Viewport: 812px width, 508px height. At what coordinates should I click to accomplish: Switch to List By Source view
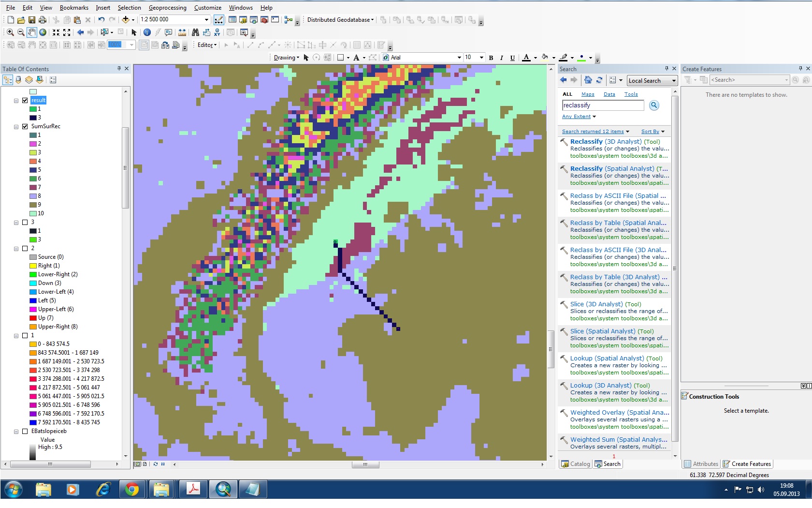coord(18,80)
